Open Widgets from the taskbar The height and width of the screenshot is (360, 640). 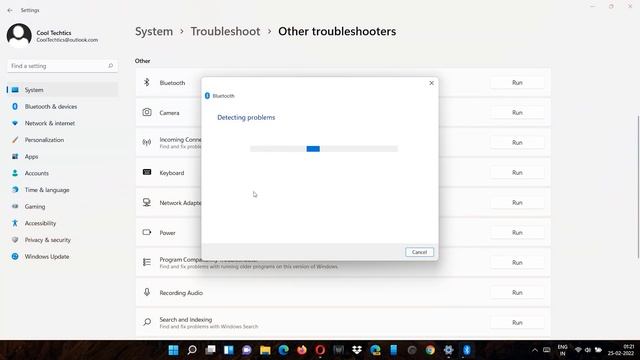[x=229, y=350]
